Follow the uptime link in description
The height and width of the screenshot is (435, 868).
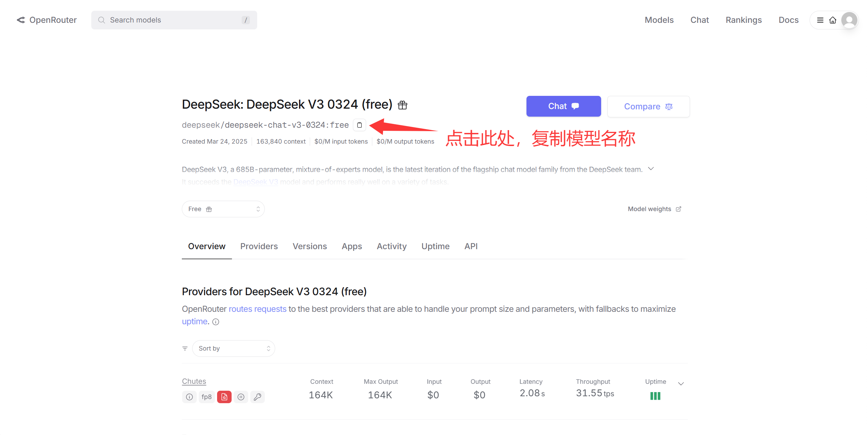click(x=195, y=321)
